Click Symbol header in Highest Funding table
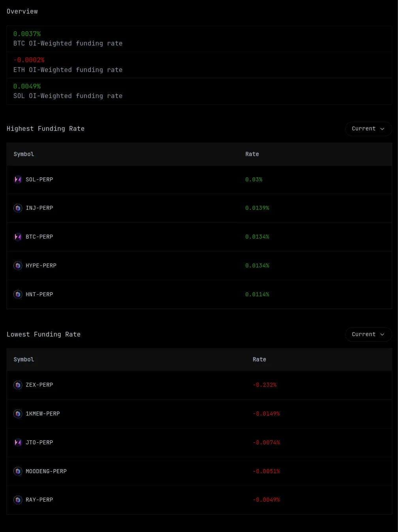This screenshot has height=532, width=398. (24, 154)
